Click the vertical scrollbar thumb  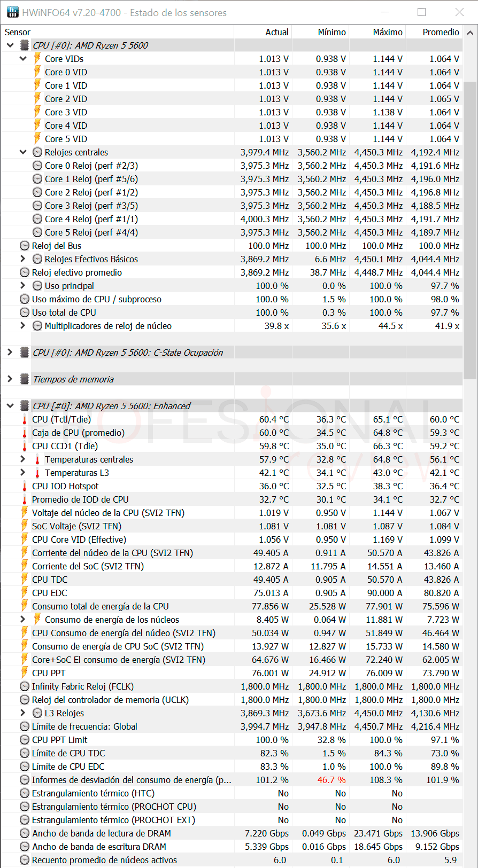coord(470,230)
